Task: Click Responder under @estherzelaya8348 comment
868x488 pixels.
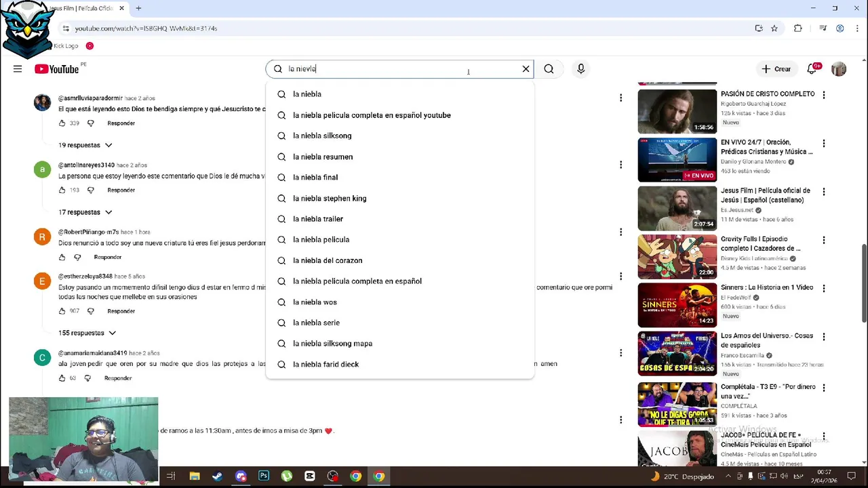Action: (121, 311)
